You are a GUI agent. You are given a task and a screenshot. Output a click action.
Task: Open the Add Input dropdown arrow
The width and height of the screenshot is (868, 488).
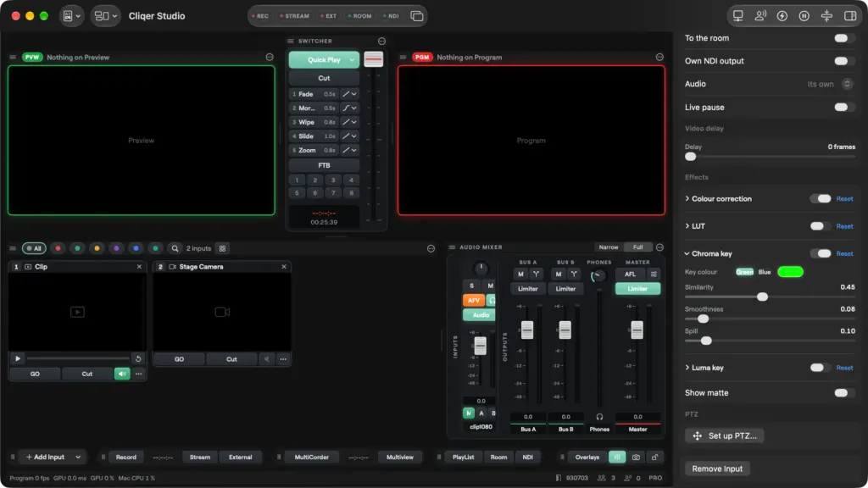pos(78,457)
